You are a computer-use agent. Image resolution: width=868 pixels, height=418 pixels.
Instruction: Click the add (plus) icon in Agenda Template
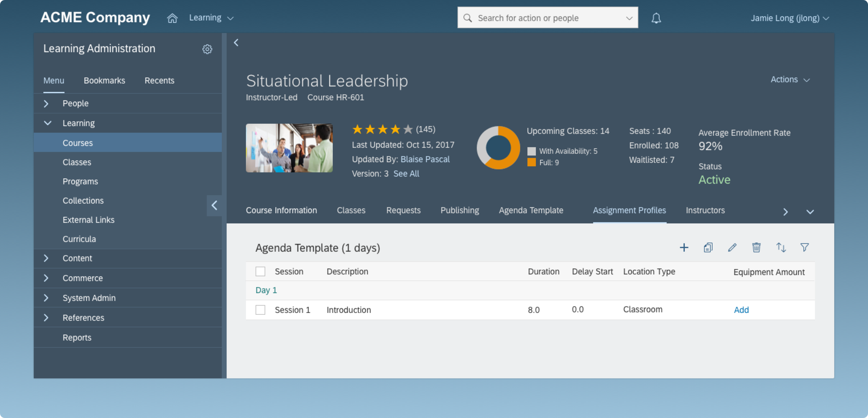click(684, 247)
